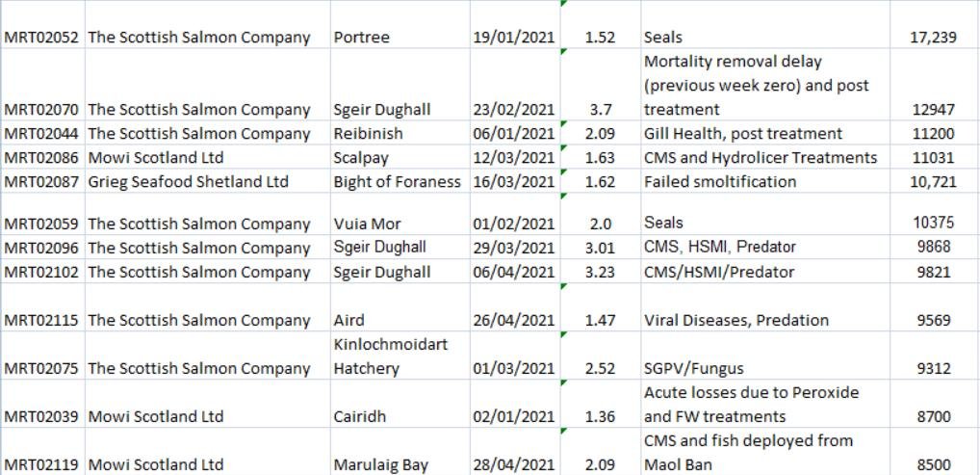Click the 17,239 mortality value

click(x=932, y=38)
